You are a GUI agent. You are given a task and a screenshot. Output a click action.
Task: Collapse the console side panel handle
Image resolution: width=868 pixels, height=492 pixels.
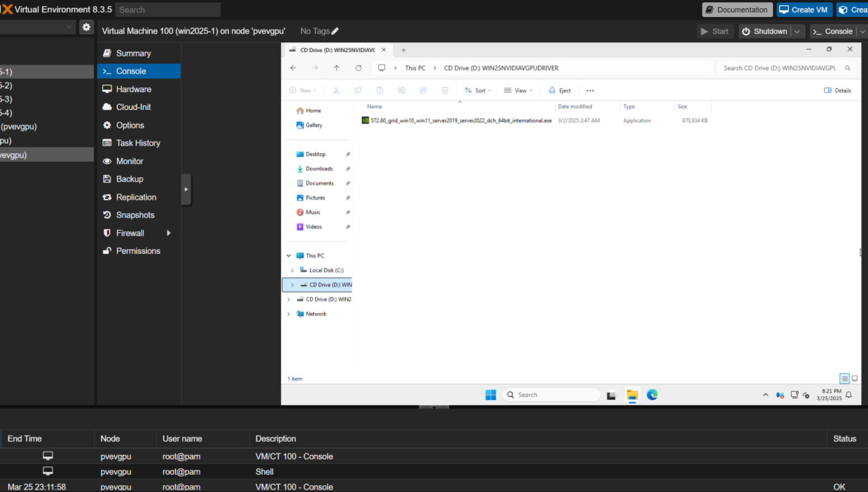click(186, 189)
